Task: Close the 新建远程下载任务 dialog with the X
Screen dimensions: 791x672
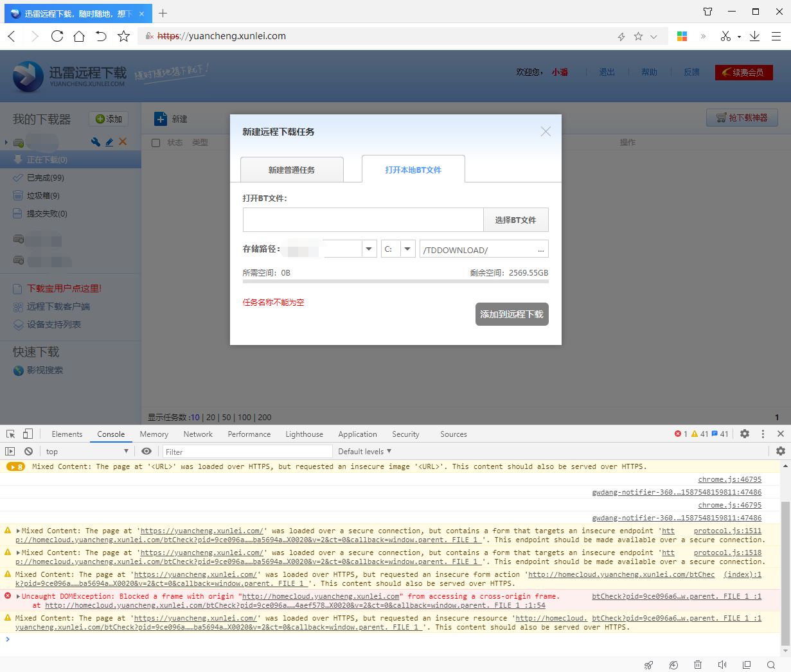Action: [546, 132]
